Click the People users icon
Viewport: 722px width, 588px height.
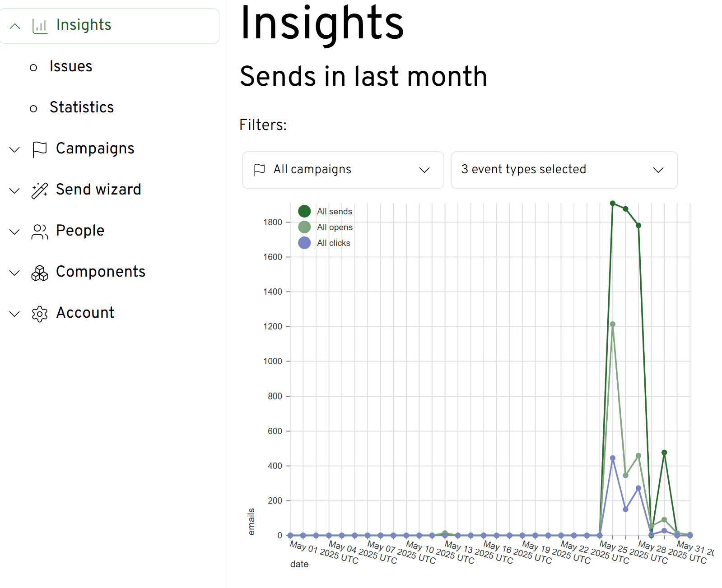(40, 231)
